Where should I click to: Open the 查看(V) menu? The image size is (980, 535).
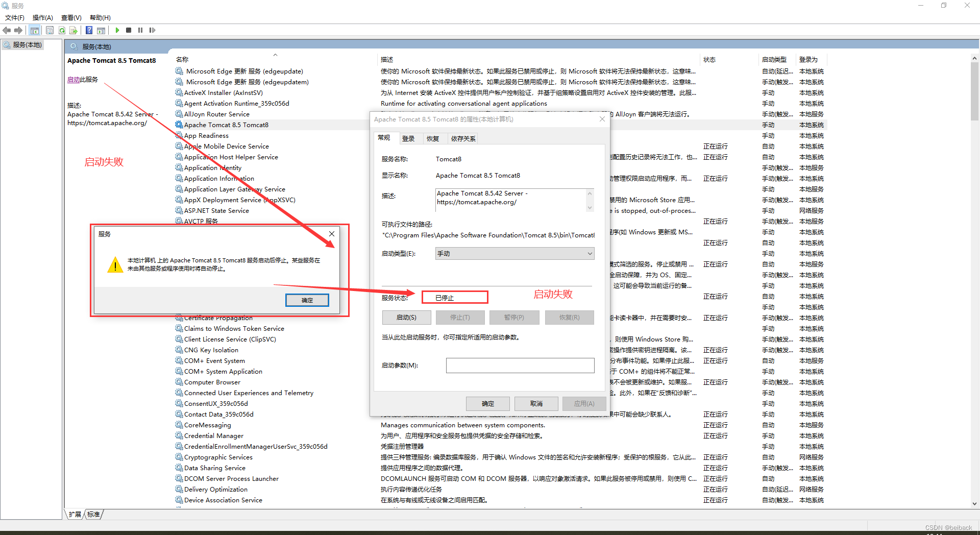point(71,17)
